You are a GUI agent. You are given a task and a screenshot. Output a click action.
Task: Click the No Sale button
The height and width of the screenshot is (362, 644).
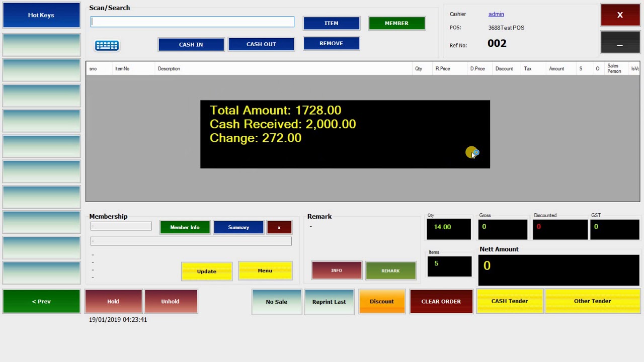point(277,302)
